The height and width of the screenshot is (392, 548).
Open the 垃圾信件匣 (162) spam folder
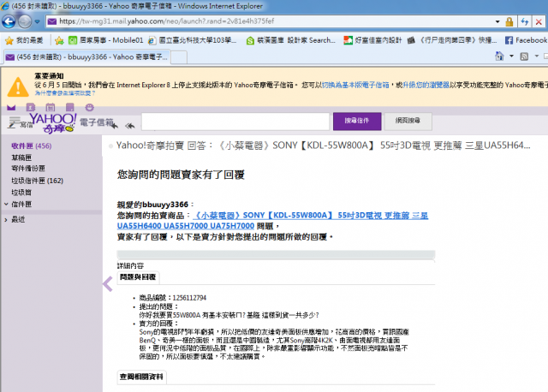click(x=37, y=181)
